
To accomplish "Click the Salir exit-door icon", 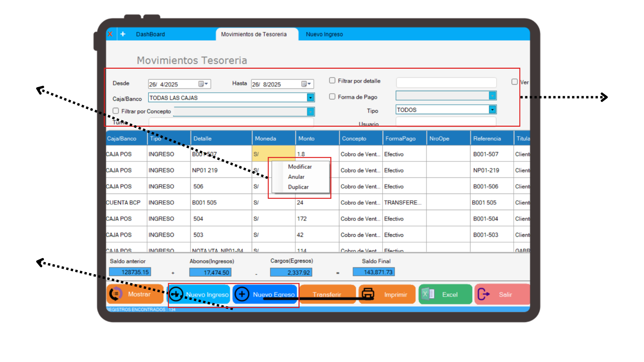I will [x=483, y=294].
